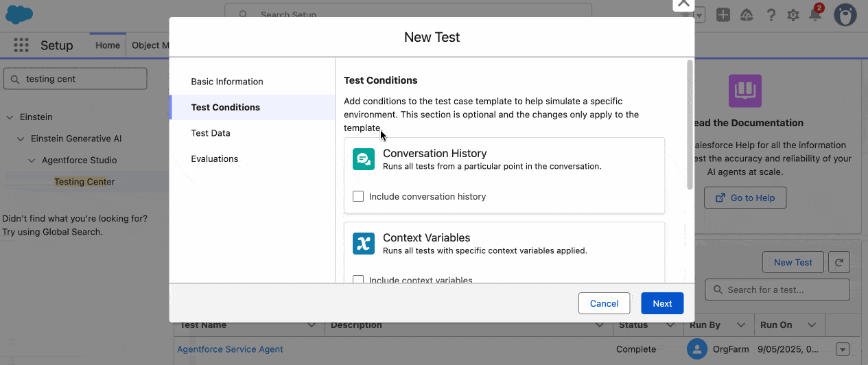Click the Search for a test field

tap(777, 290)
